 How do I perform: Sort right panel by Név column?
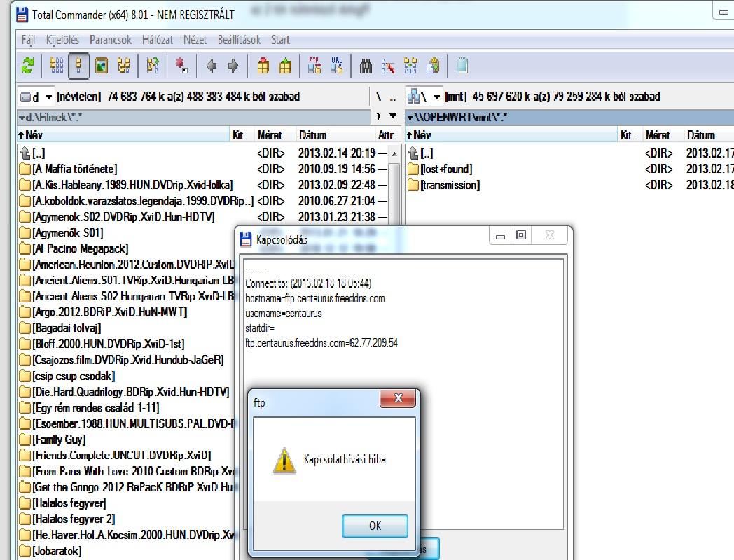(x=511, y=135)
